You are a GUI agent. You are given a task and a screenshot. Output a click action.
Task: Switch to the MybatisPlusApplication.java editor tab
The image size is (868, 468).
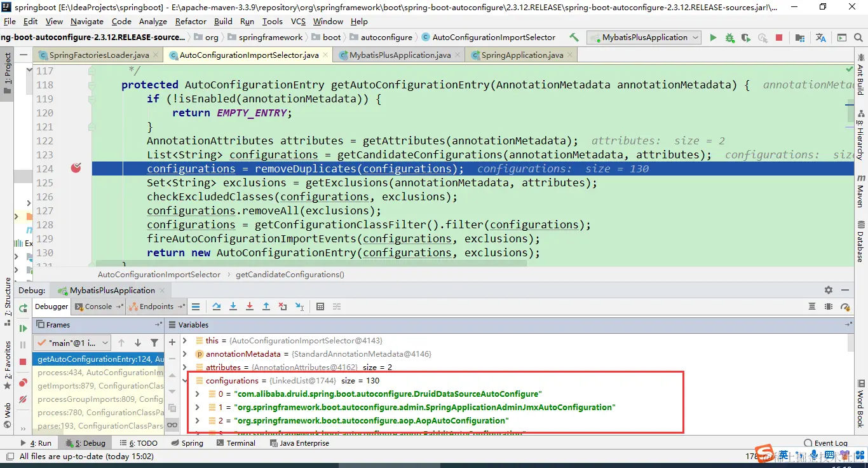point(400,55)
